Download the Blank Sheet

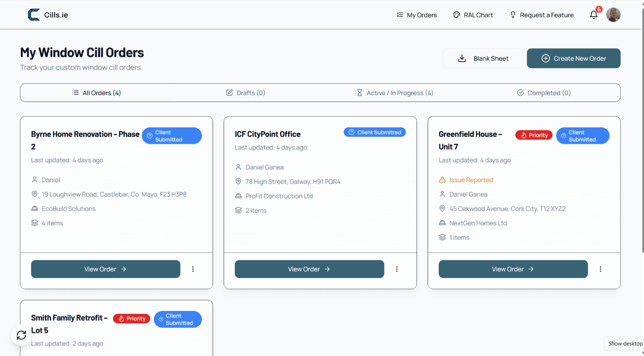(x=483, y=59)
